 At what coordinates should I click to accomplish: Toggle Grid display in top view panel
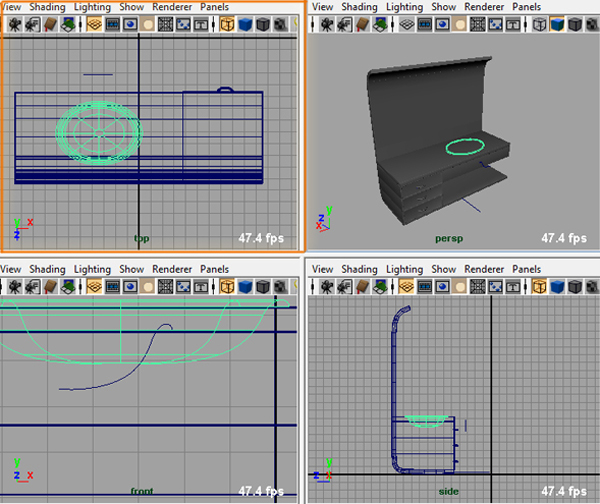94,24
